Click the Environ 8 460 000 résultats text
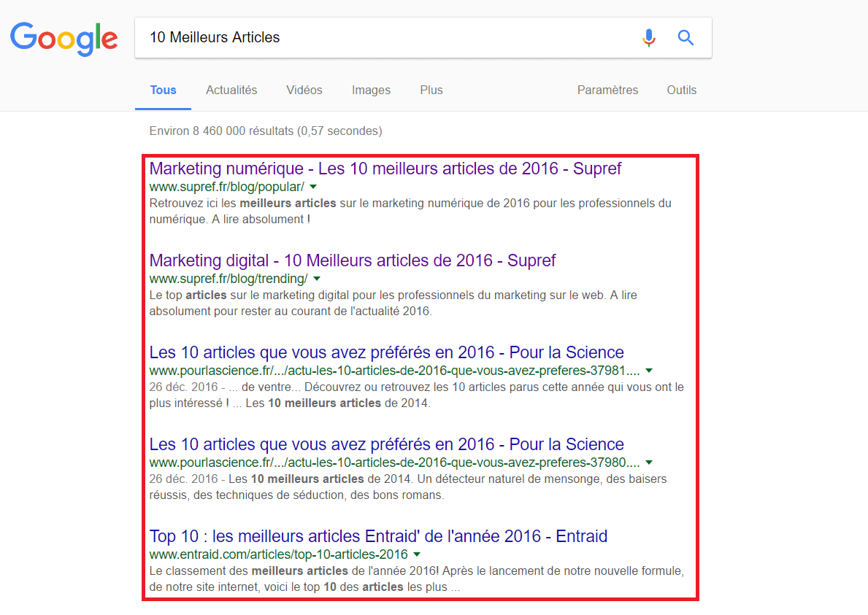 pyautogui.click(x=266, y=131)
